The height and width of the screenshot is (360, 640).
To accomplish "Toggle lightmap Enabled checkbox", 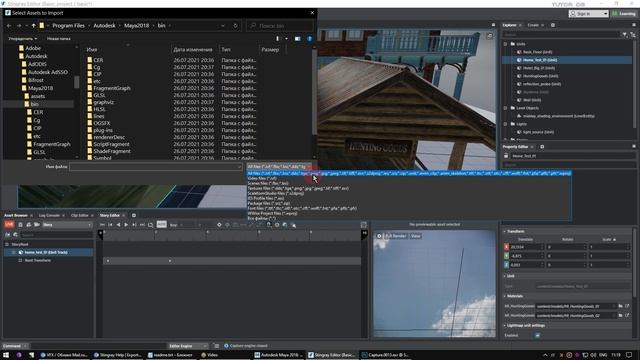I will [x=538, y=335].
